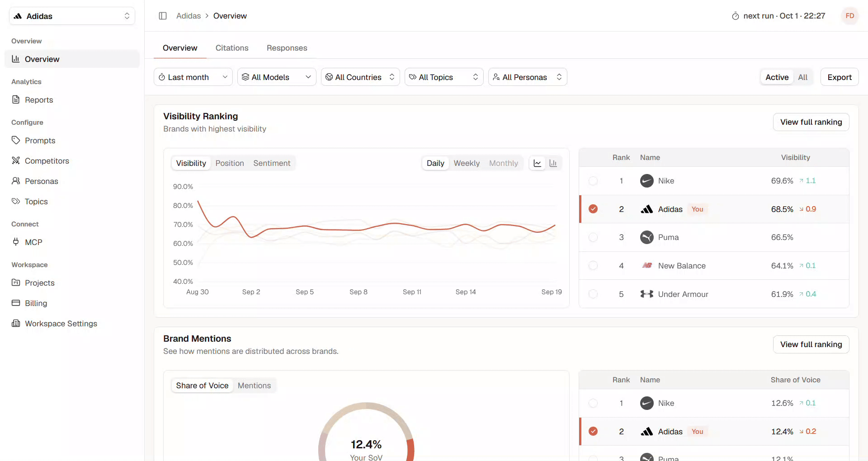Open the Adidas workspace switcher dropdown
This screenshot has width=868, height=461.
pos(72,16)
